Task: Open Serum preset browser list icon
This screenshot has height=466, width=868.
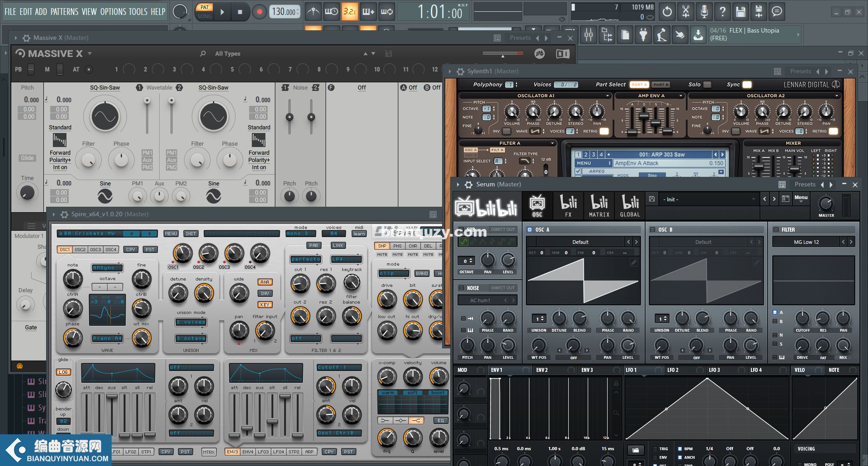Action: click(786, 199)
